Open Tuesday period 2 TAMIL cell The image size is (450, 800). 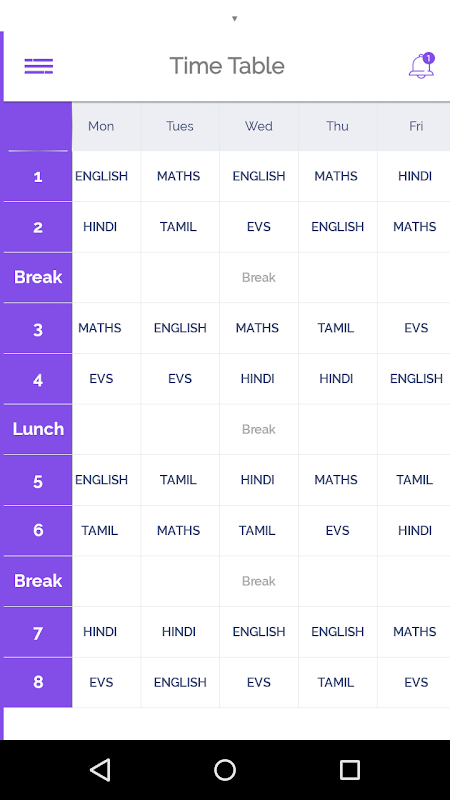click(x=180, y=227)
